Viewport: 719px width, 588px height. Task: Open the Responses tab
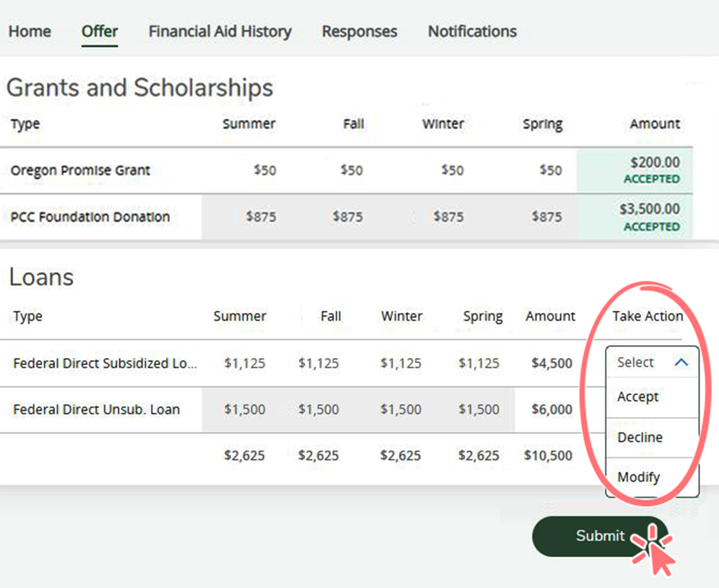[x=359, y=31]
